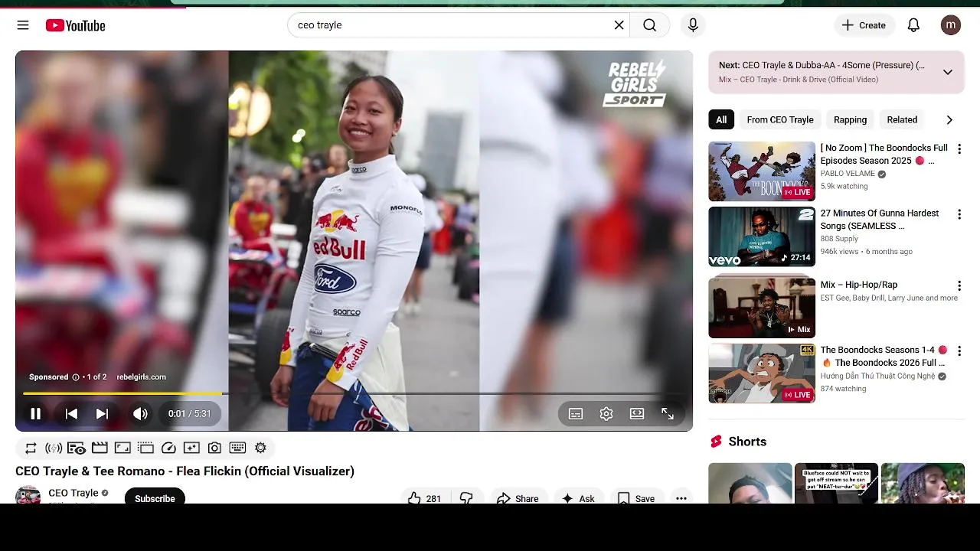Take a screenshot with camera icon

[214, 448]
